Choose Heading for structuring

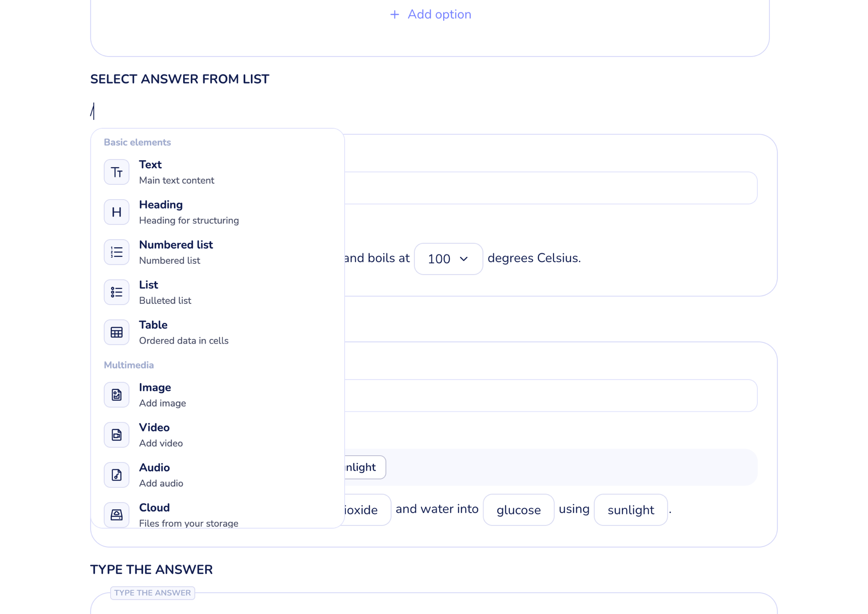click(217, 212)
